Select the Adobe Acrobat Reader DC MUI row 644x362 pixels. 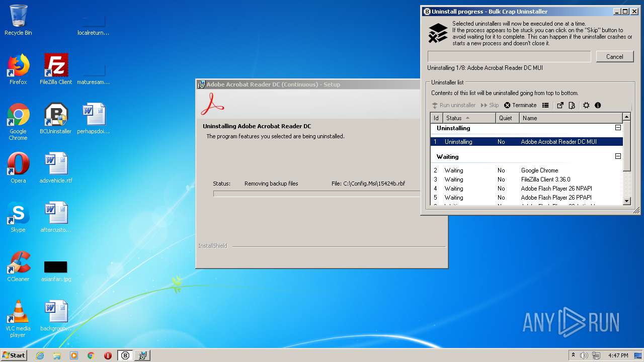[x=527, y=142]
